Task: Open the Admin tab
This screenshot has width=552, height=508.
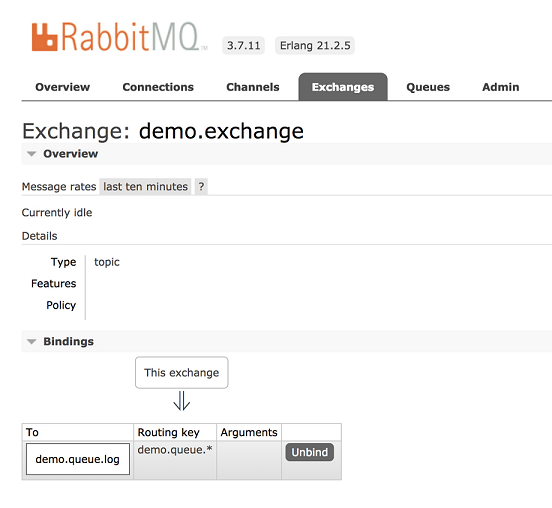Action: point(501,87)
